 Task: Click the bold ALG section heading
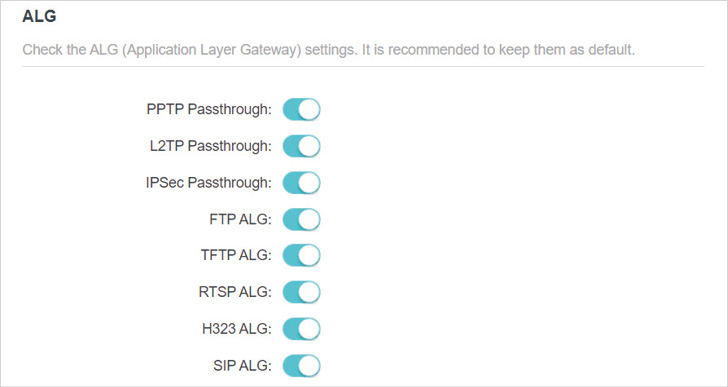point(39,16)
